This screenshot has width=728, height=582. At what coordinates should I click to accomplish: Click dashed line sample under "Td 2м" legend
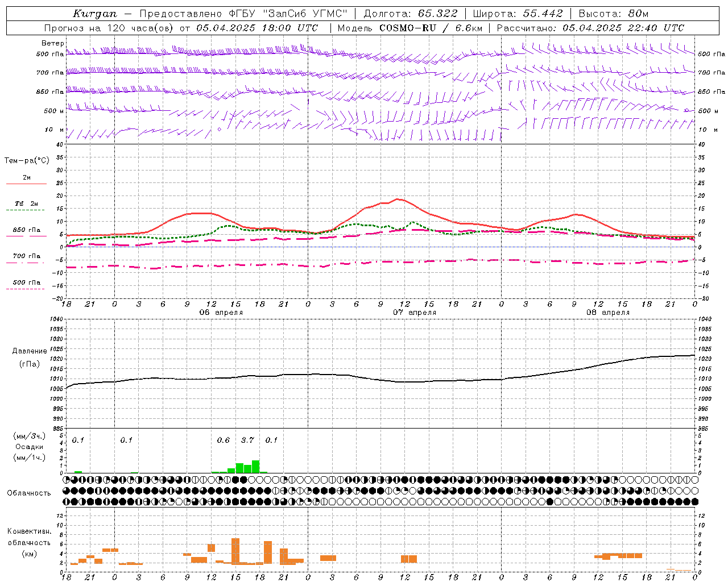click(26, 210)
